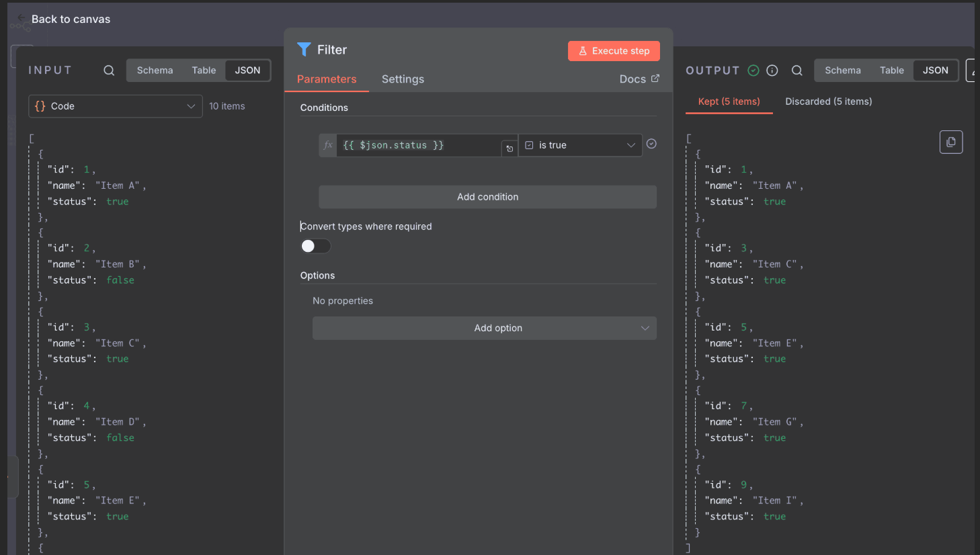980x555 pixels.
Task: Expand the Add option dropdown
Action: 485,328
